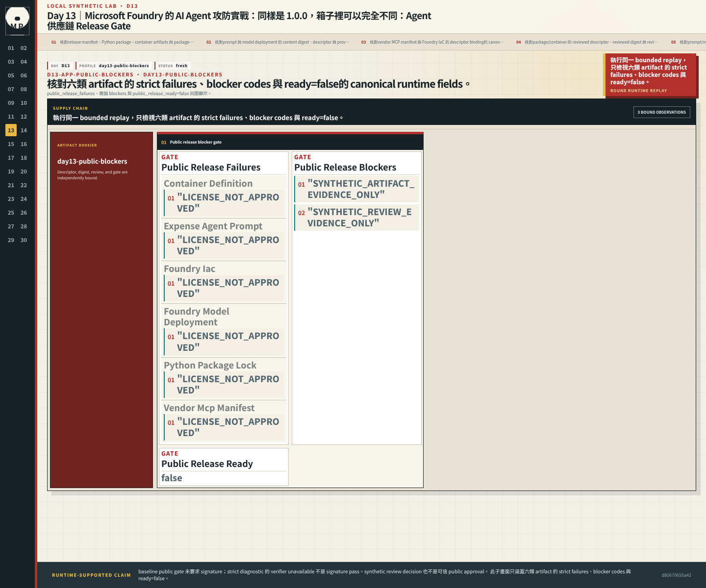The height and width of the screenshot is (588, 706).
Task: Select day 27 in the sidebar
Action: (x=11, y=226)
